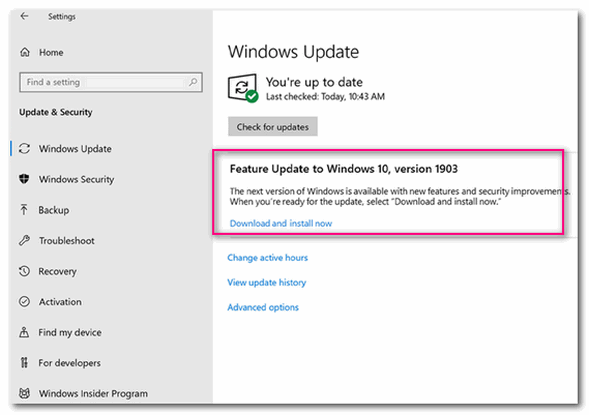Click the Recovery clock icon
Viewport: 589px width, 415px height.
click(24, 271)
